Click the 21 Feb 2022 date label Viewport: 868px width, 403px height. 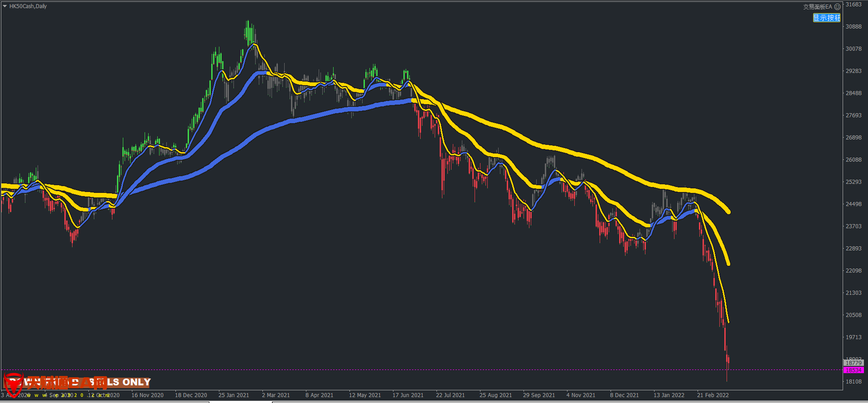pos(713,395)
